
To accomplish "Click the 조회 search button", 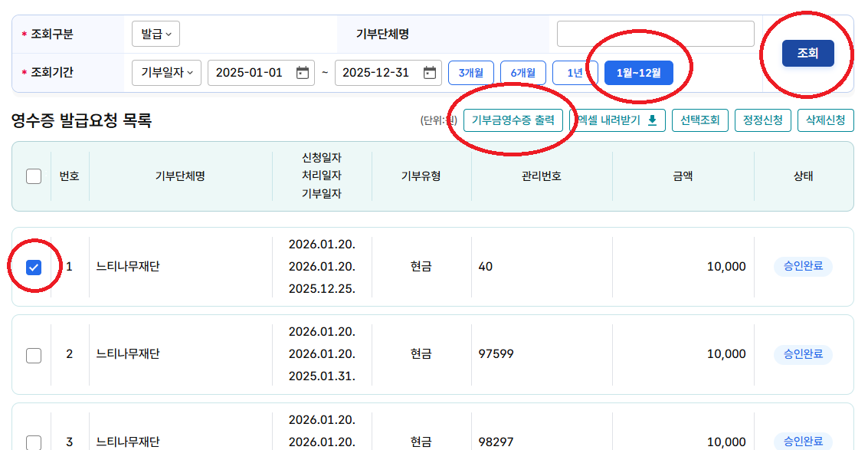I will [807, 54].
